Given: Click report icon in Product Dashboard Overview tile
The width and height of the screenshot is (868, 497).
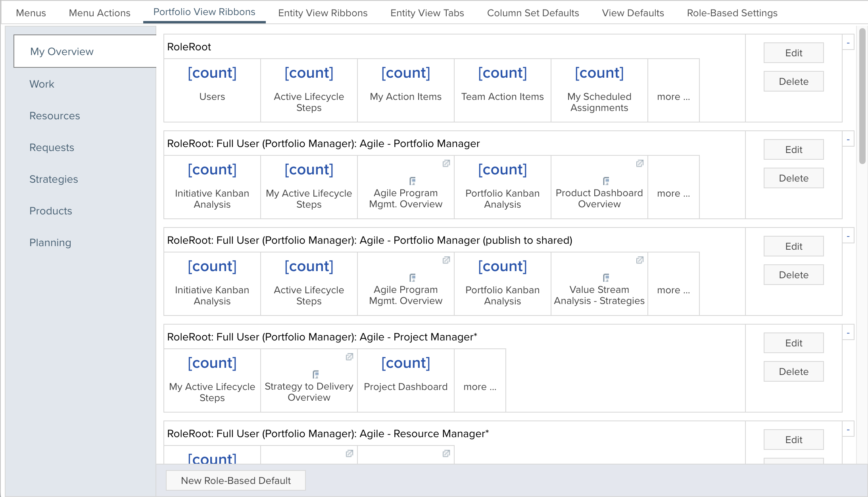Looking at the screenshot, I should pyautogui.click(x=606, y=181).
